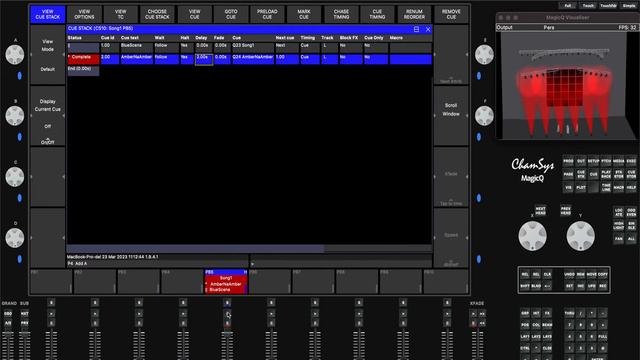This screenshot has height=360, width=640.
Task: Toggle the grand master A/B button
Action: (8, 323)
